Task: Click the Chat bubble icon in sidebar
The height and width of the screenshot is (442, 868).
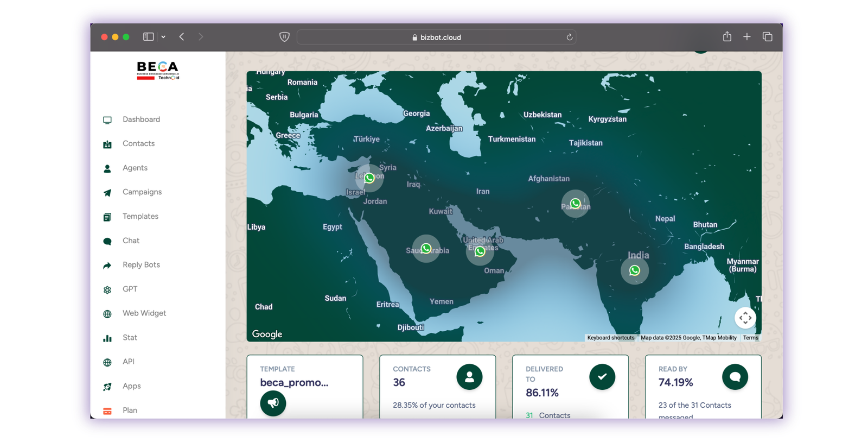Action: (x=107, y=241)
